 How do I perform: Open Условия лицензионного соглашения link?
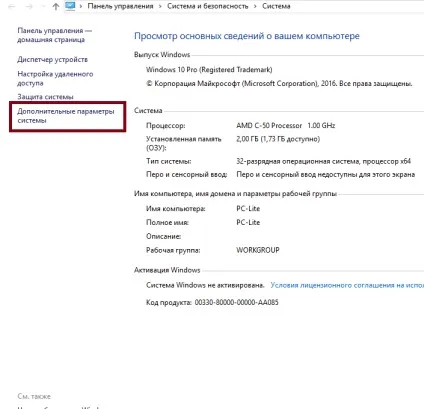point(347,285)
